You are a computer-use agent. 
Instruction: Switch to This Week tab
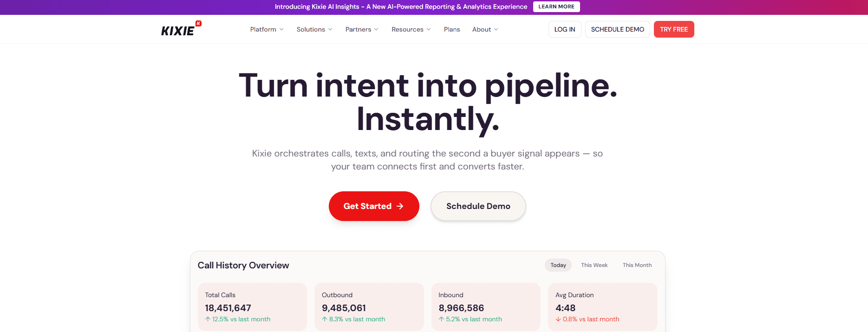[594, 265]
